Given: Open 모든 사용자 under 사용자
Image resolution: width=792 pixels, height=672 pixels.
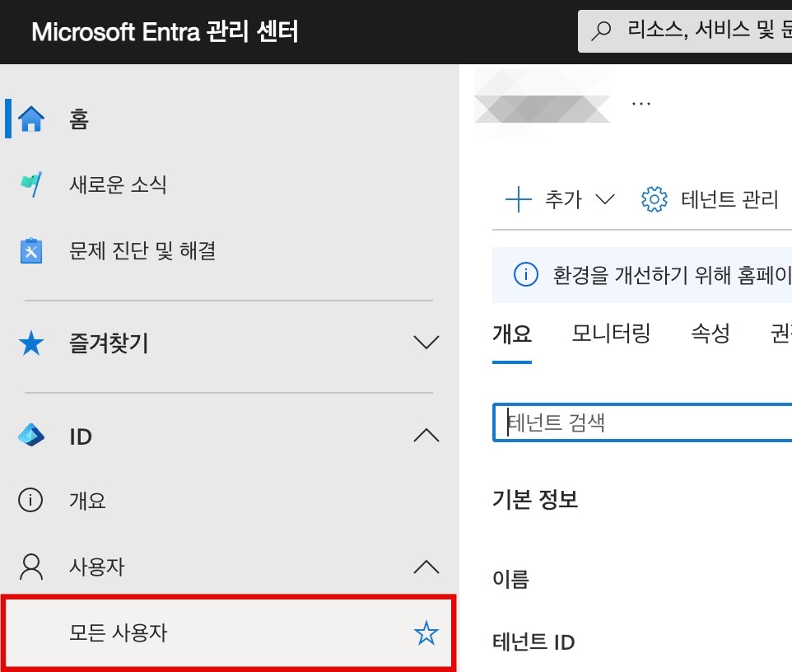Looking at the screenshot, I should pos(229,632).
